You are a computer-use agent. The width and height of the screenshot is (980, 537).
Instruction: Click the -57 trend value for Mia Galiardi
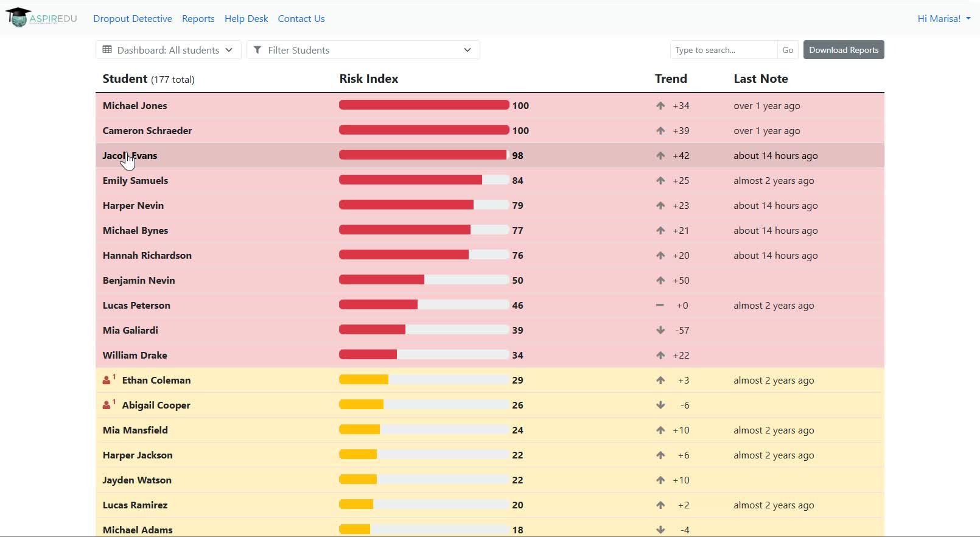(682, 331)
